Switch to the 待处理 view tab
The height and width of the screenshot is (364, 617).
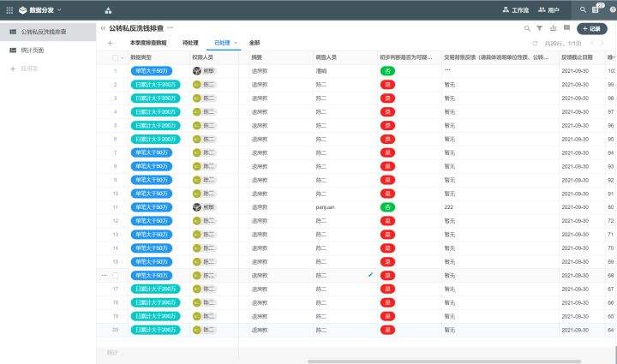point(190,42)
